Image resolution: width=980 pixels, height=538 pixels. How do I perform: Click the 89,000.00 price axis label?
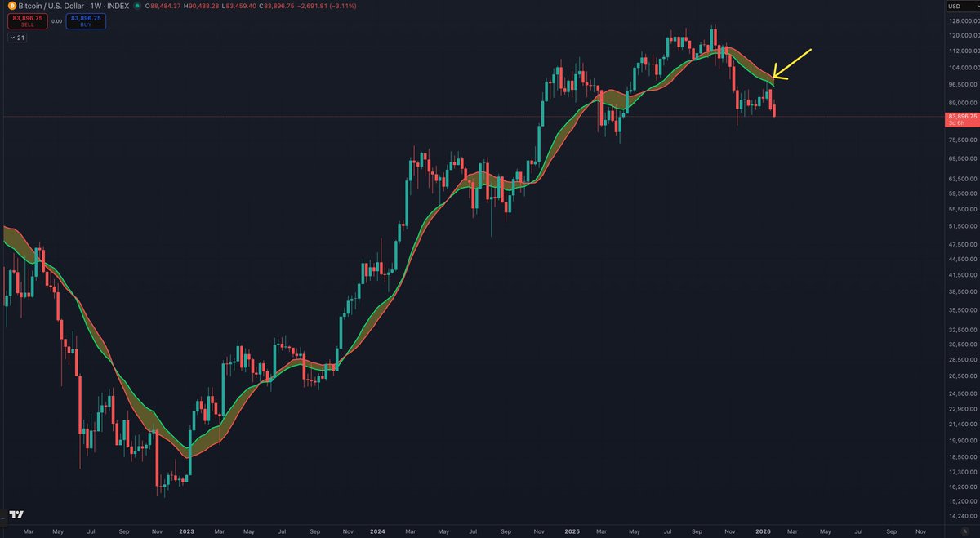(961, 103)
